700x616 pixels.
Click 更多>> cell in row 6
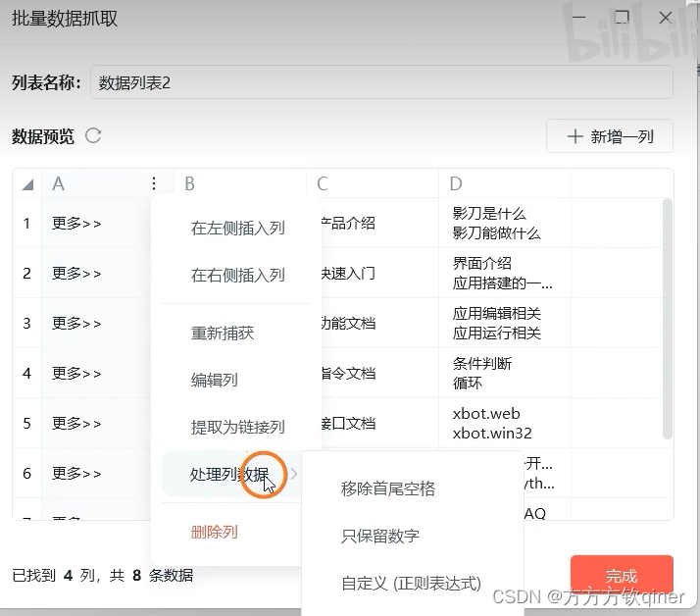[96, 473]
